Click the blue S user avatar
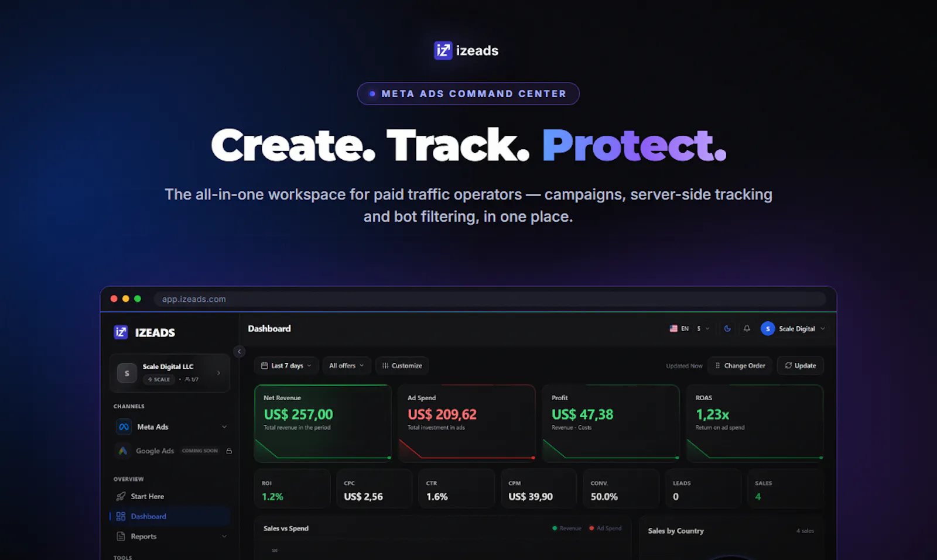This screenshot has width=937, height=560. tap(768, 329)
